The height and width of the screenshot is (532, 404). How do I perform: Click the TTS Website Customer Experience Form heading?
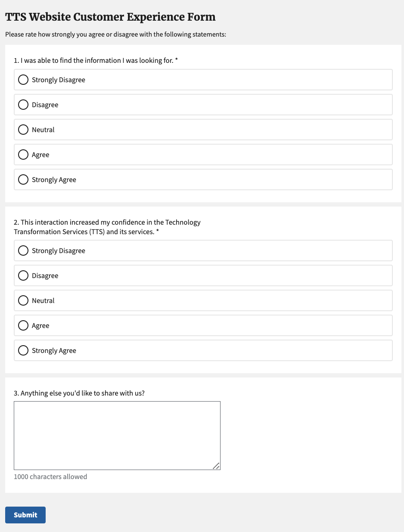110,17
